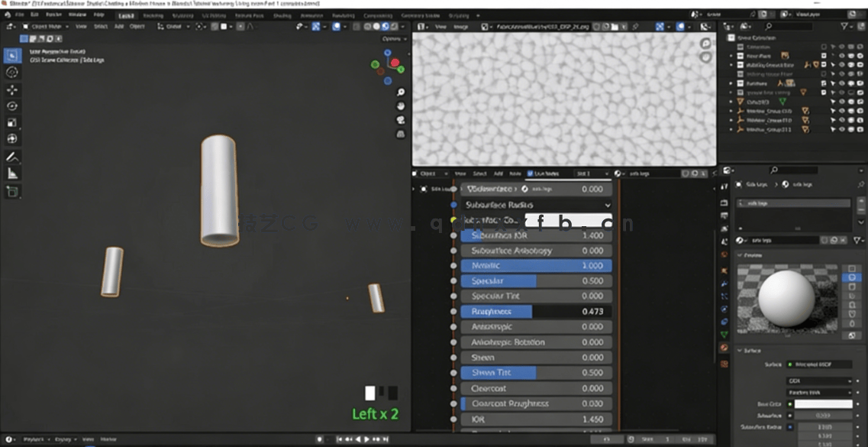Hide the Furniture collection with its eye toggle
Image resolution: width=868 pixels, height=447 pixels.
[841, 83]
